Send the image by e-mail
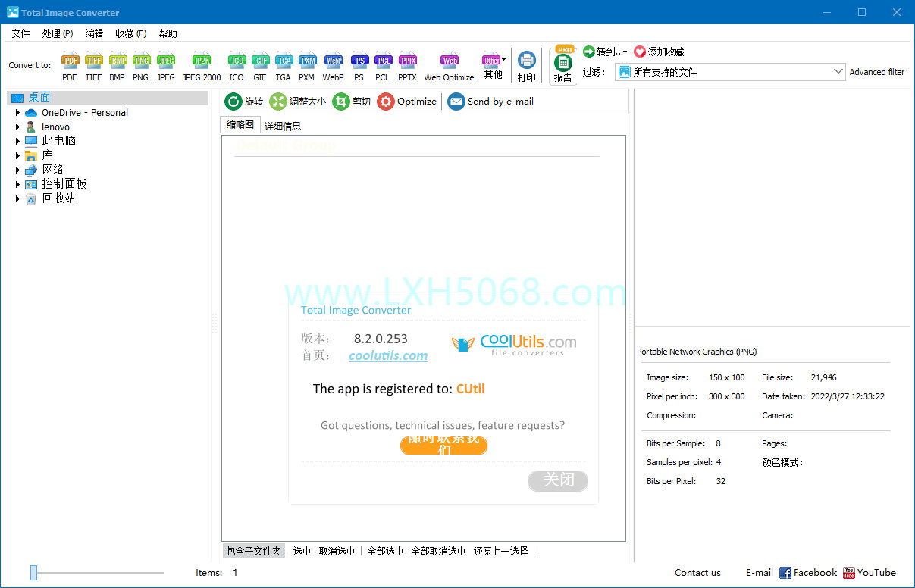915x588 pixels. (490, 102)
